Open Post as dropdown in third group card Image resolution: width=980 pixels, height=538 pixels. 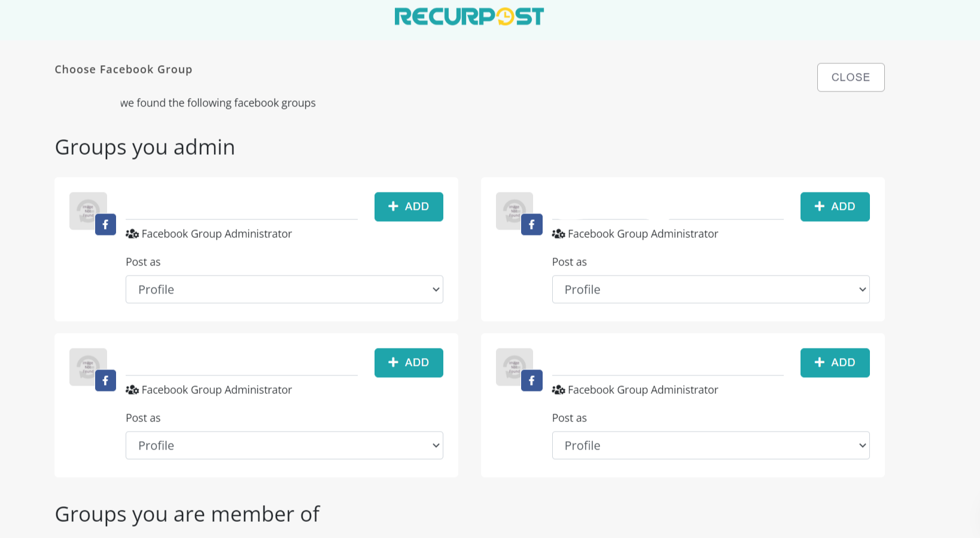click(x=284, y=445)
